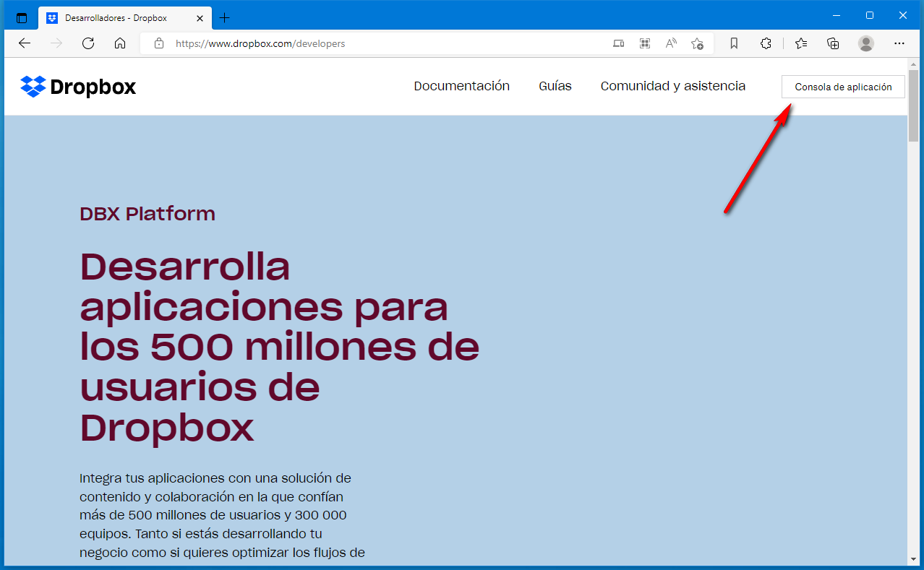924x570 pixels.
Task: Open Settings and more menu
Action: [x=899, y=43]
